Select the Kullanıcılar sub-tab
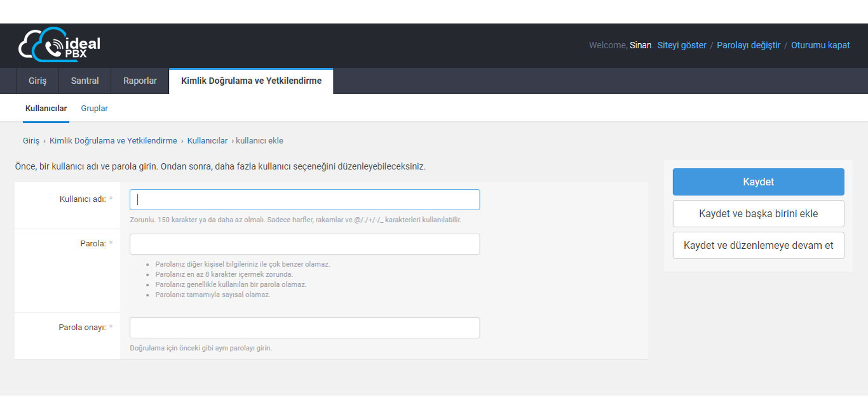This screenshot has height=419, width=868. click(x=46, y=109)
